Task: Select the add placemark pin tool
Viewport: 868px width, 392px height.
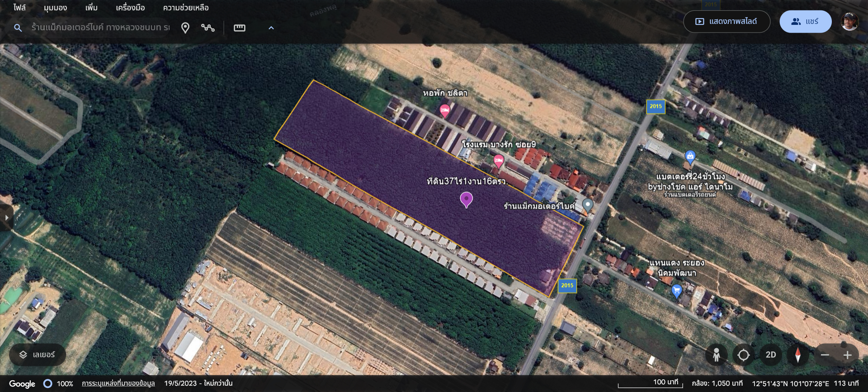Action: [185, 28]
